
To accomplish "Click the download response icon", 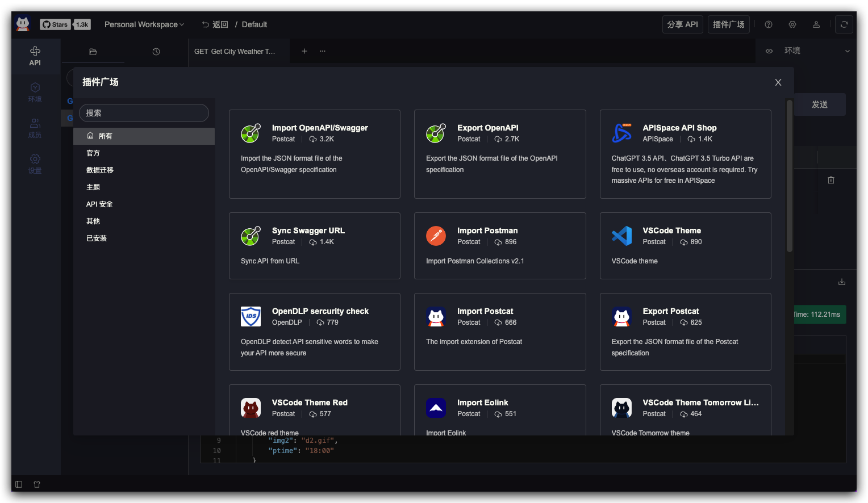I will [x=842, y=282].
